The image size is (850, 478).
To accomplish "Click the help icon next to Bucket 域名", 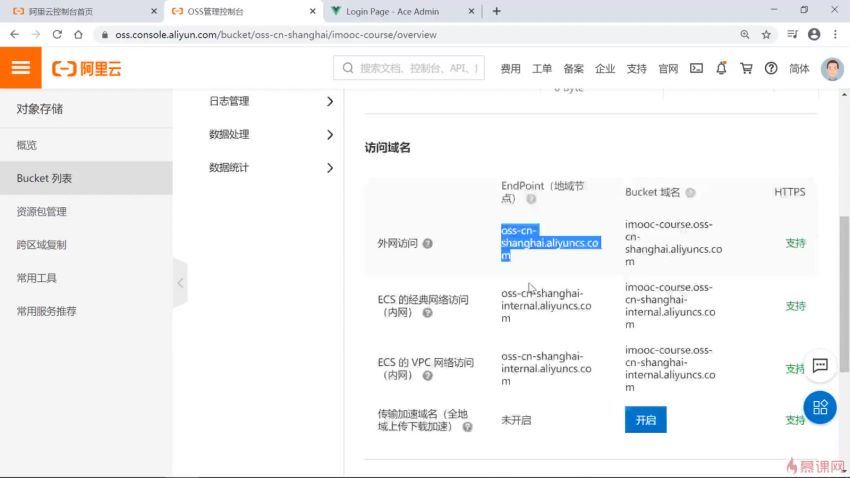I will (x=690, y=193).
